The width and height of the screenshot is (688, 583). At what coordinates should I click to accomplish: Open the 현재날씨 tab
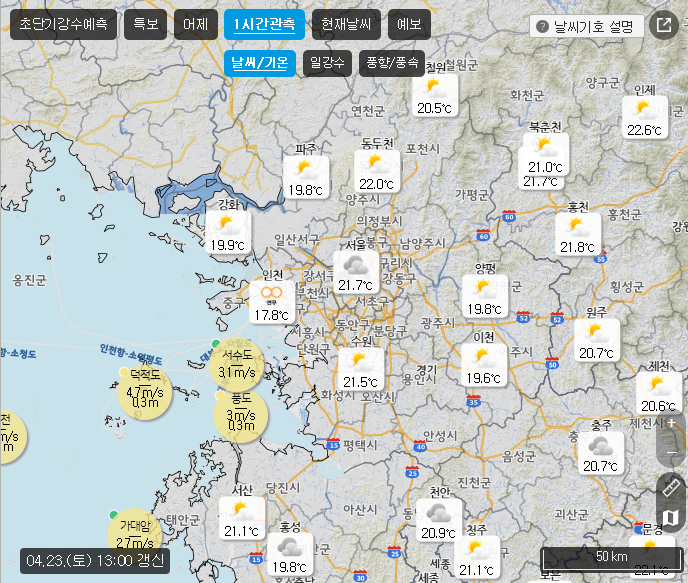(x=346, y=24)
